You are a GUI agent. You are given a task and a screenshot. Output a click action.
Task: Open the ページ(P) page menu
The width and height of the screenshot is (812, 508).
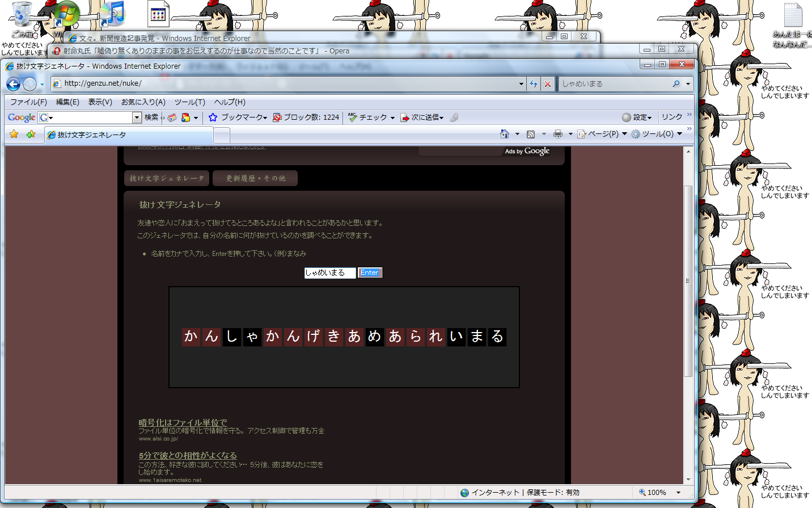point(602,134)
